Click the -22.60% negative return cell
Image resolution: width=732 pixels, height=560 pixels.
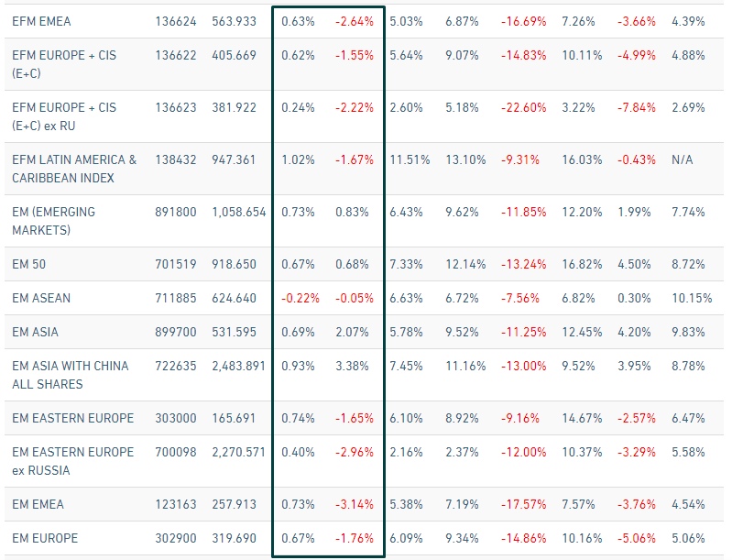tap(523, 107)
